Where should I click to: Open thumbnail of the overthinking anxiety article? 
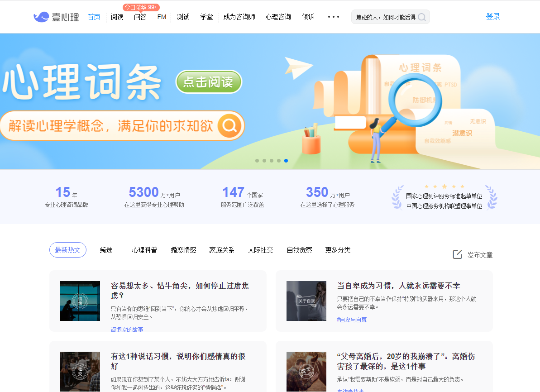click(x=80, y=301)
